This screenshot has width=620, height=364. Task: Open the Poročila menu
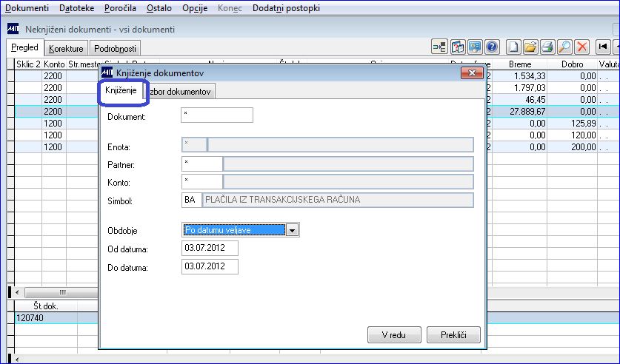pyautogui.click(x=120, y=8)
